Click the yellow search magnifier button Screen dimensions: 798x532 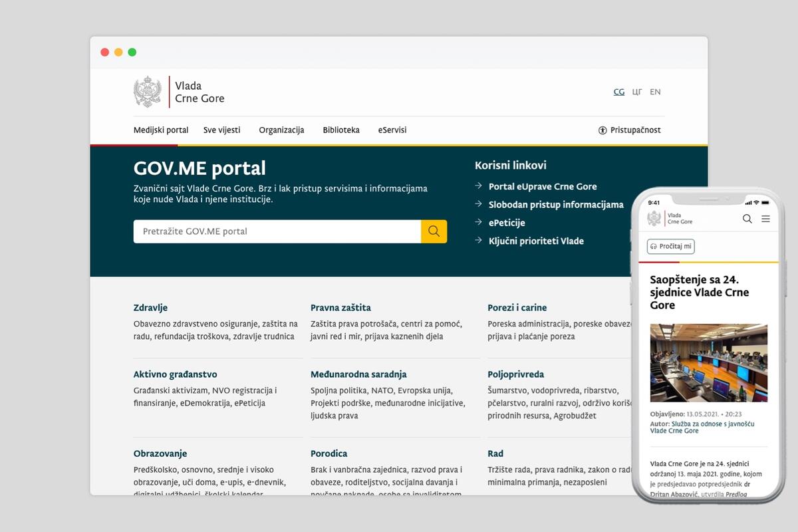[x=434, y=231]
